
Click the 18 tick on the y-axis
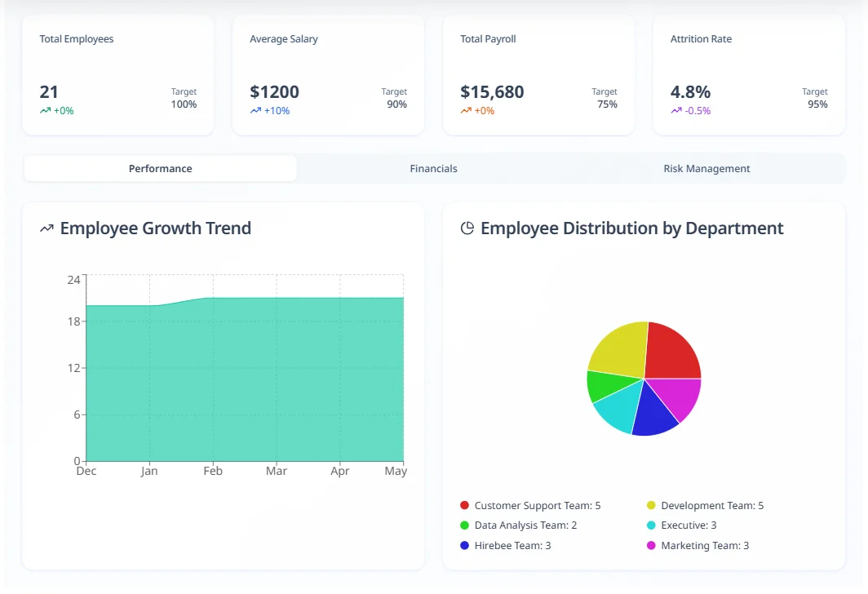pos(73,321)
